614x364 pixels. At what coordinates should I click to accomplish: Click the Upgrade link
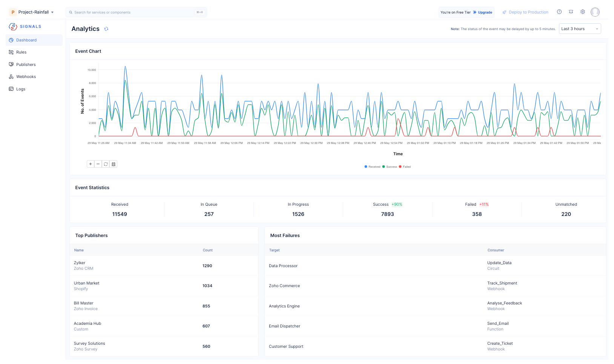(485, 12)
